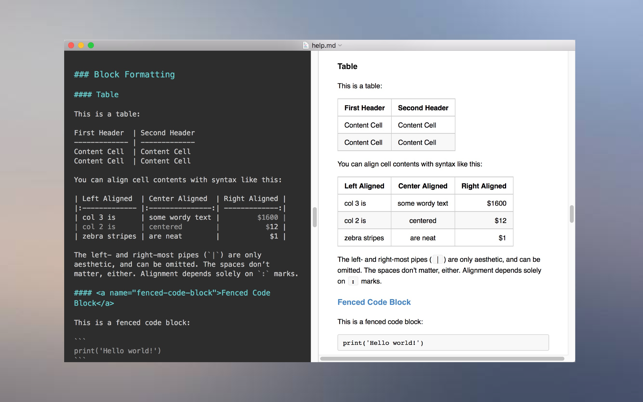This screenshot has width=643, height=402.
Task: Click the help.md document proxy icon
Action: click(306, 45)
